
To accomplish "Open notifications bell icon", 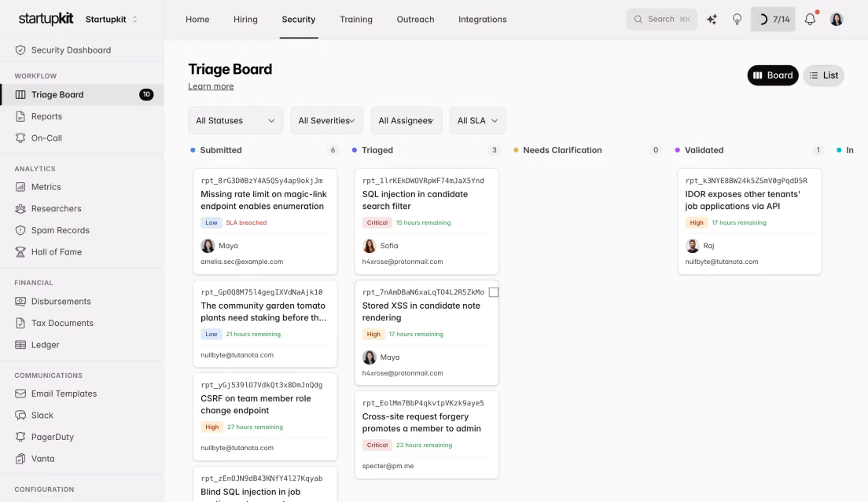I will (811, 19).
